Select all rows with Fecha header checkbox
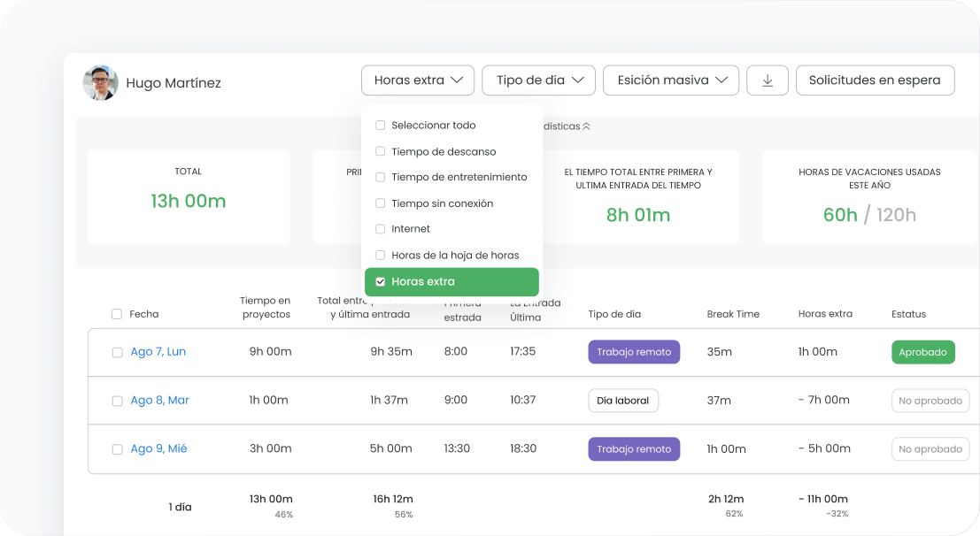This screenshot has width=980, height=536. (x=117, y=314)
